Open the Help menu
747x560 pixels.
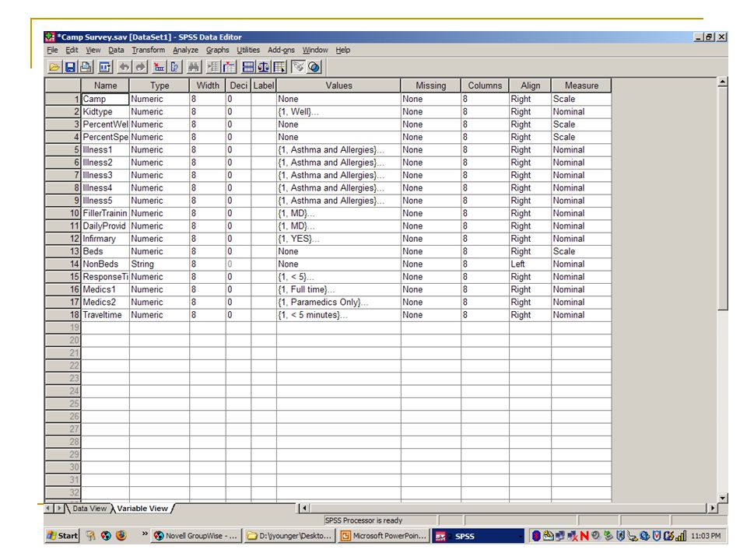coord(342,50)
